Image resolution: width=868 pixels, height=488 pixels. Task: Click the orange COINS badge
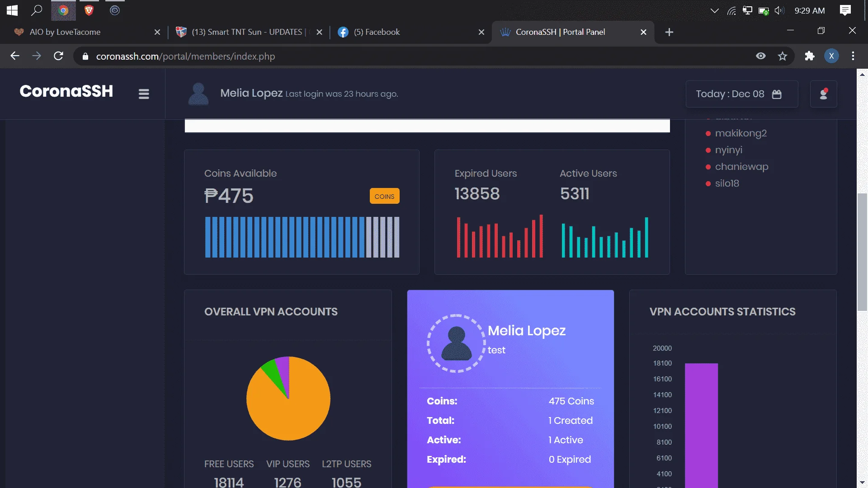coord(384,196)
